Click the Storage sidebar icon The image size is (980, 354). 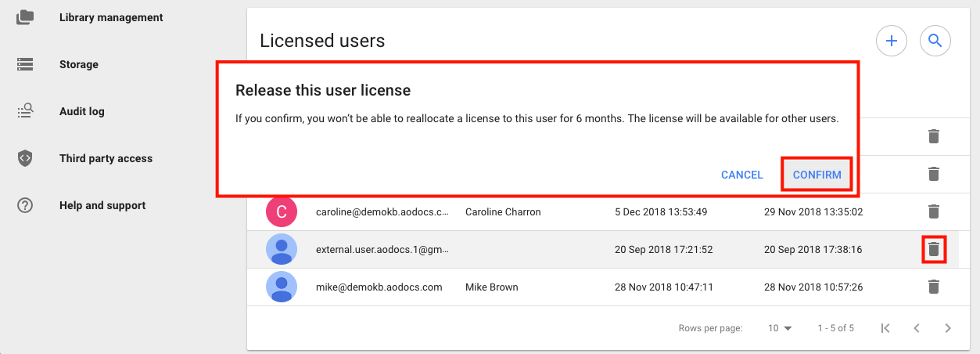[x=25, y=64]
